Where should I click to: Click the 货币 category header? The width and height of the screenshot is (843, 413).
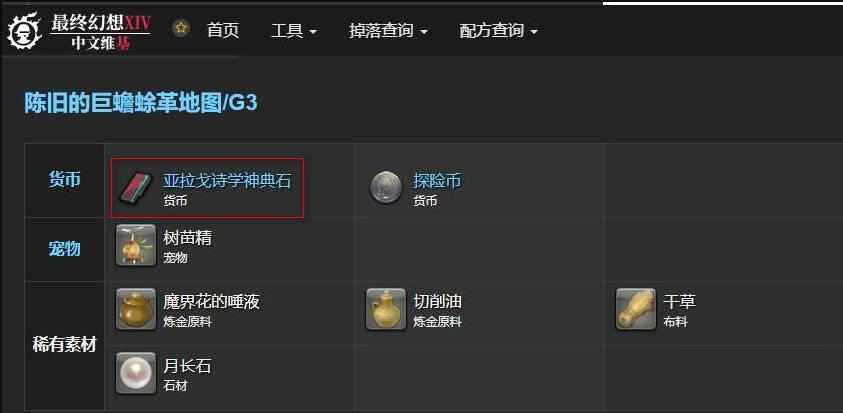(65, 180)
